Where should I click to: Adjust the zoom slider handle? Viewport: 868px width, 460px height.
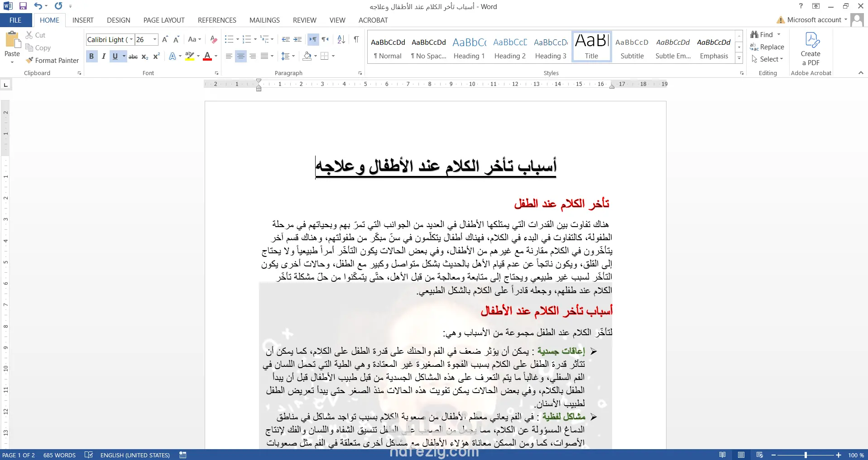pos(806,455)
